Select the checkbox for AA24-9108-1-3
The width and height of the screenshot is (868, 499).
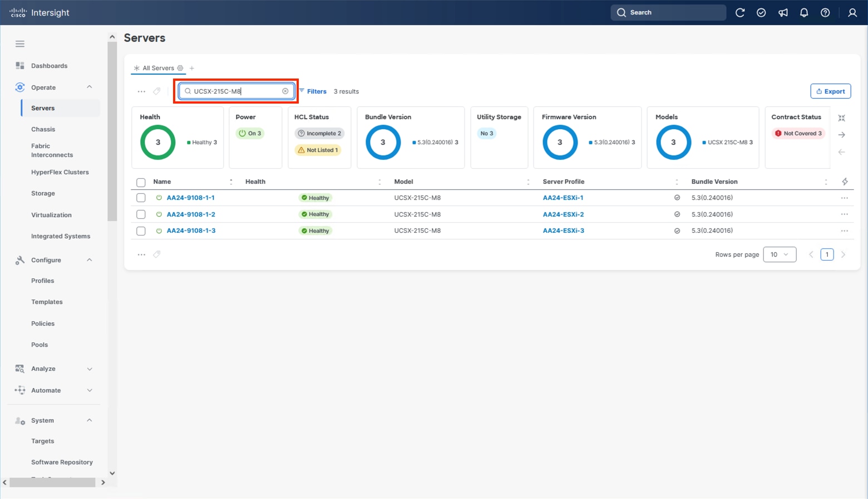pyautogui.click(x=141, y=231)
